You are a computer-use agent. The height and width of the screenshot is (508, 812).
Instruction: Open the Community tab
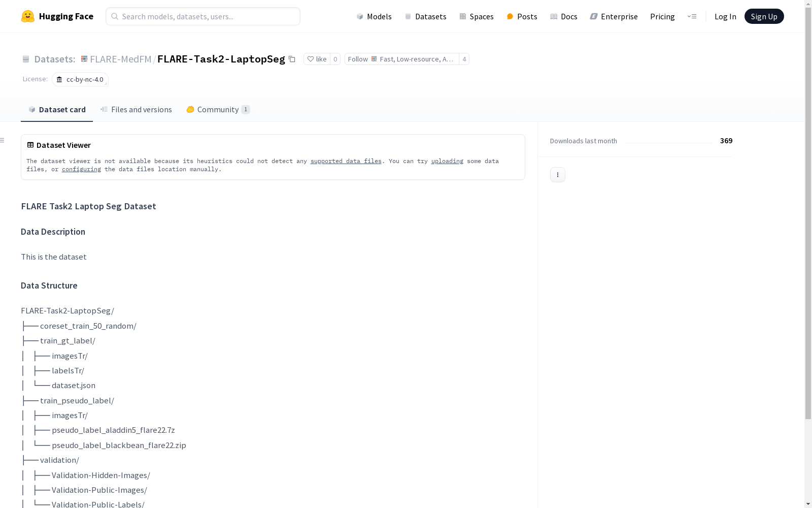218,109
